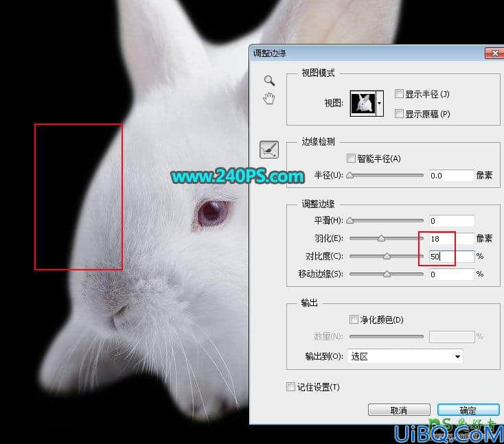Click the 移动边缘 value input field
504x444 pixels.
(x=452, y=274)
